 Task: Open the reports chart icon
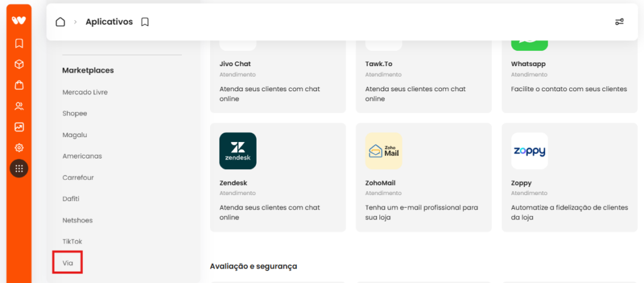pyautogui.click(x=19, y=127)
